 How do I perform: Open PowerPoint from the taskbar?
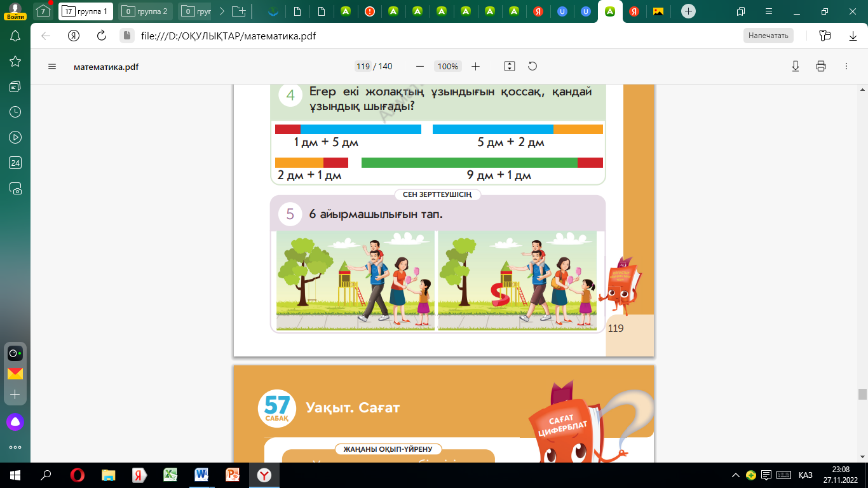pyautogui.click(x=233, y=475)
